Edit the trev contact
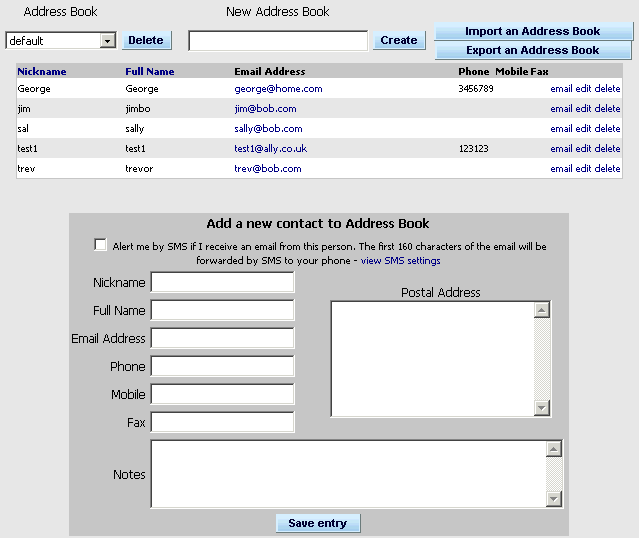The height and width of the screenshot is (538, 639). [583, 169]
